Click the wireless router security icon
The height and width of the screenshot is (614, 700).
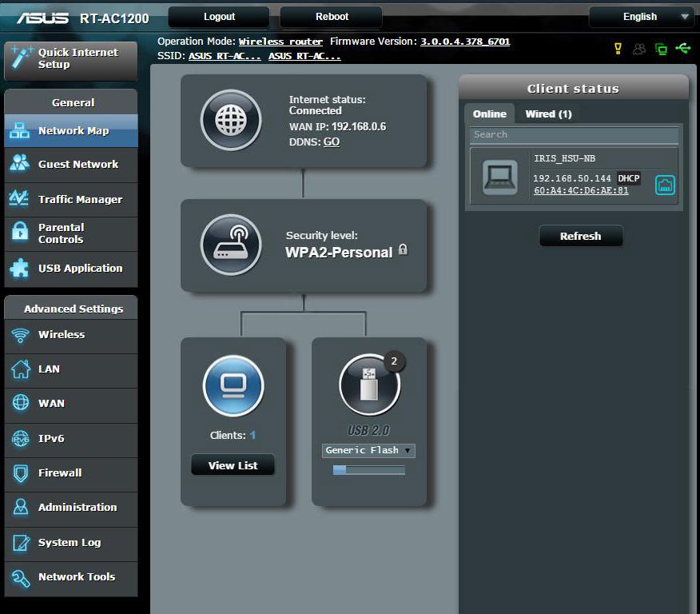(x=231, y=245)
